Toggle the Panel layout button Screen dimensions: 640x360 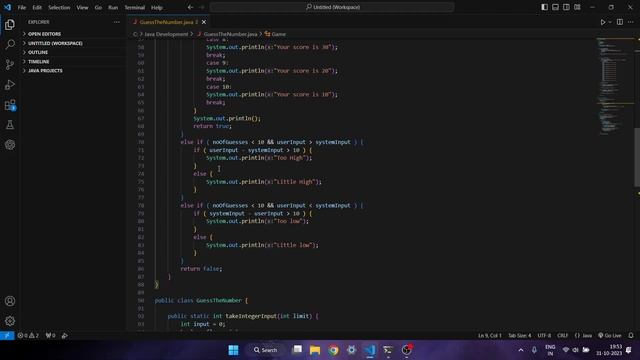tap(556, 7)
